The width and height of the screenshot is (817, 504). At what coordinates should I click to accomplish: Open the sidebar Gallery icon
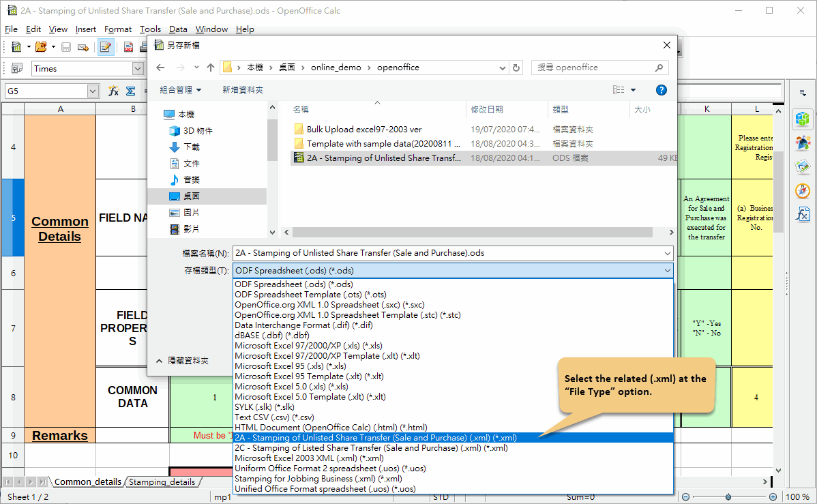(803, 167)
